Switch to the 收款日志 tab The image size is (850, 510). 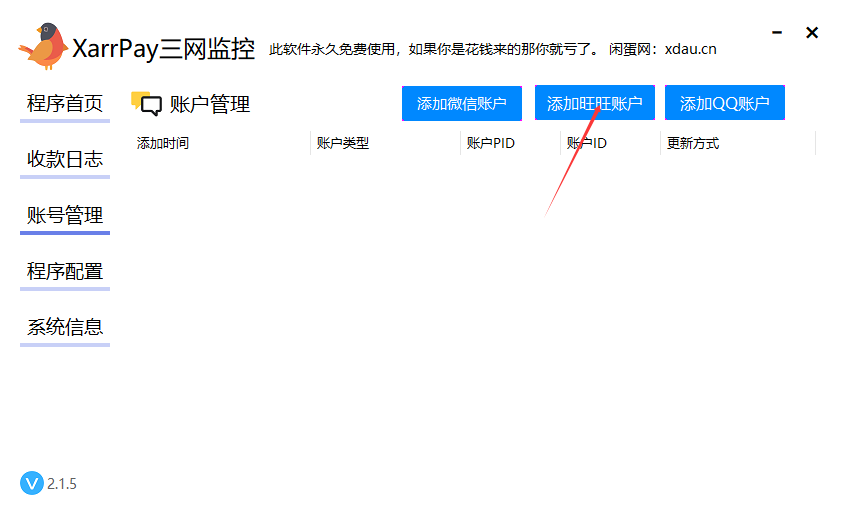click(x=65, y=159)
